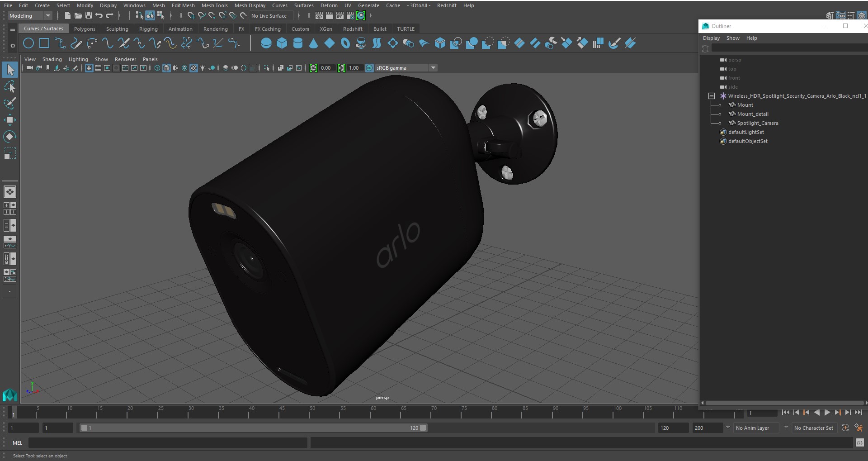The height and width of the screenshot is (461, 868).
Task: Toggle wireframe shading in viewport
Action: coord(157,68)
